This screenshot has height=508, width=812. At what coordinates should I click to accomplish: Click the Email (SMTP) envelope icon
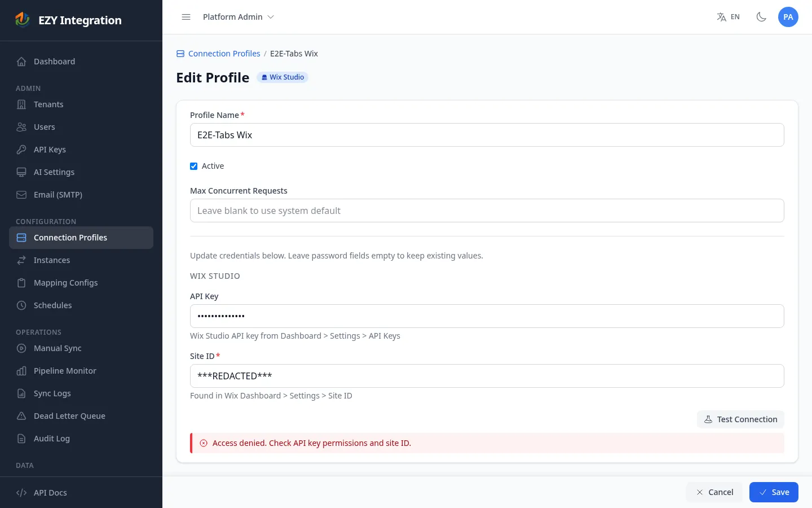tap(21, 195)
